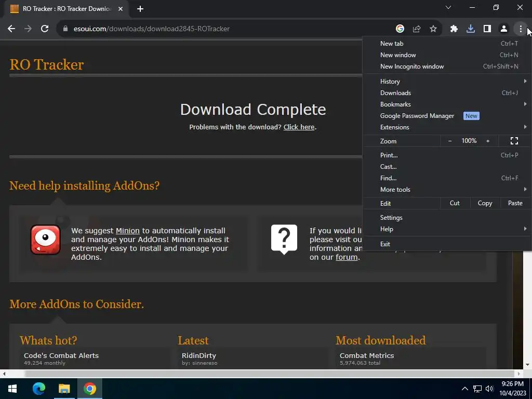
Task: Click the share page icon
Action: 417,29
